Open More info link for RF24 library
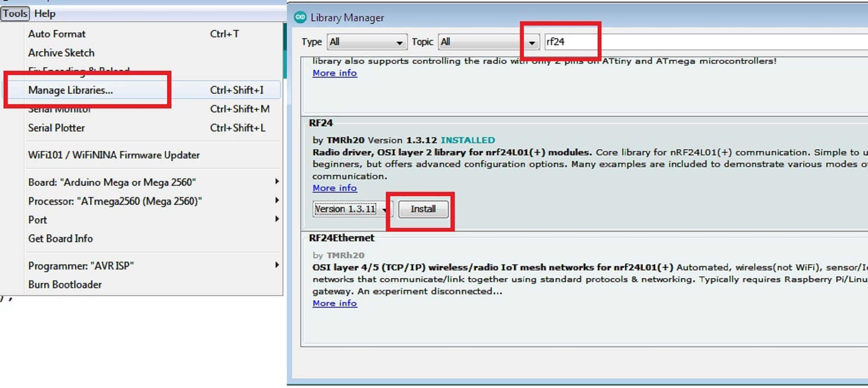The height and width of the screenshot is (388, 868). (x=335, y=188)
